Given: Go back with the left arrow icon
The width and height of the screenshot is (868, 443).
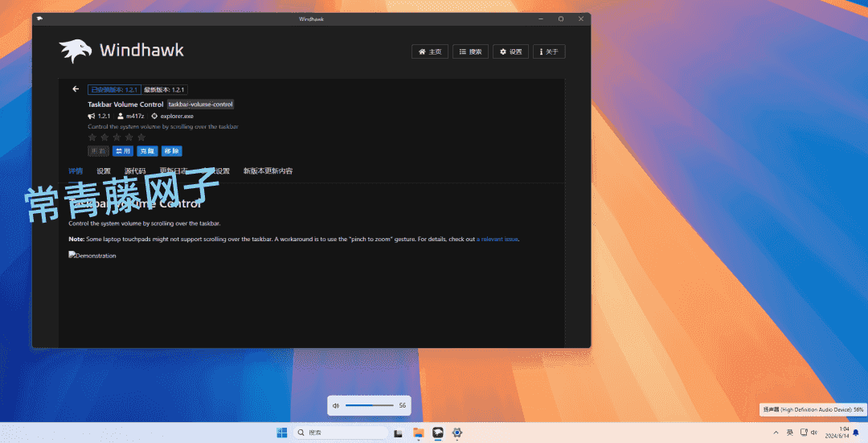Looking at the screenshot, I should point(76,89).
